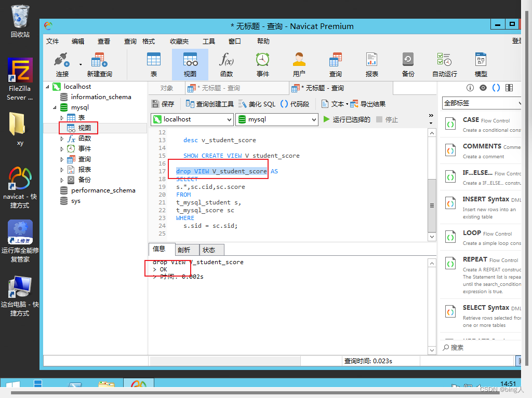
Task: Open the localhost connection dropdown
Action: 192,119
